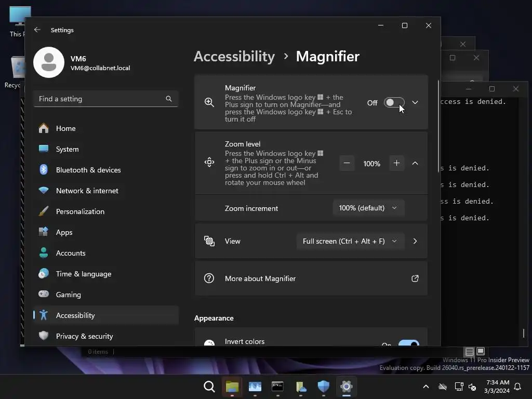Click the Settings gear taskbar icon
Screen dimensions: 532x399
coord(347,387)
